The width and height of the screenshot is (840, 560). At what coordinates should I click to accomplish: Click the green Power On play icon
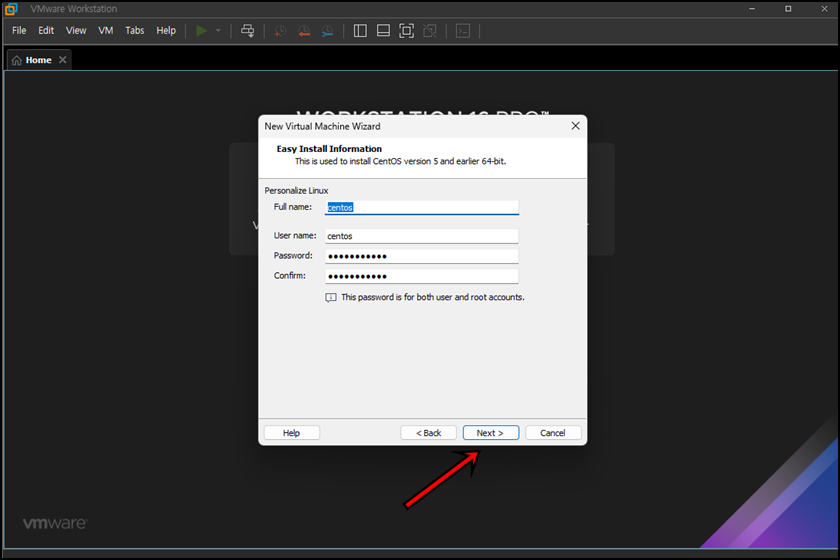tap(201, 31)
